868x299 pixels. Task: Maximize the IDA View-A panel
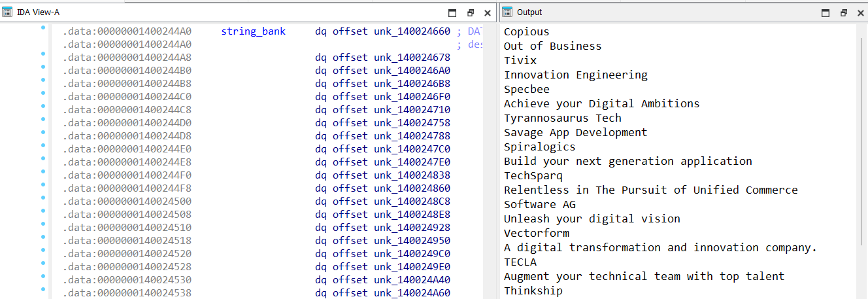[x=452, y=13]
